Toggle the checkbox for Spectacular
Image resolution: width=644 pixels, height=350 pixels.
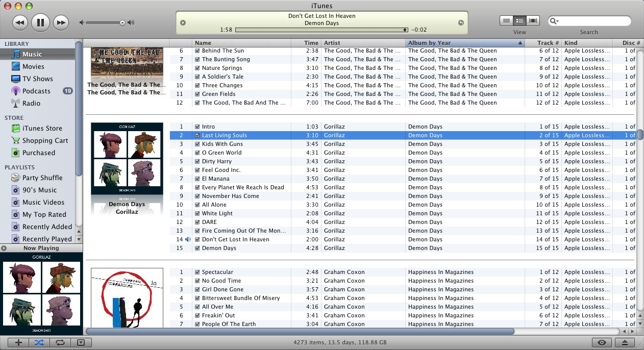[x=197, y=272]
